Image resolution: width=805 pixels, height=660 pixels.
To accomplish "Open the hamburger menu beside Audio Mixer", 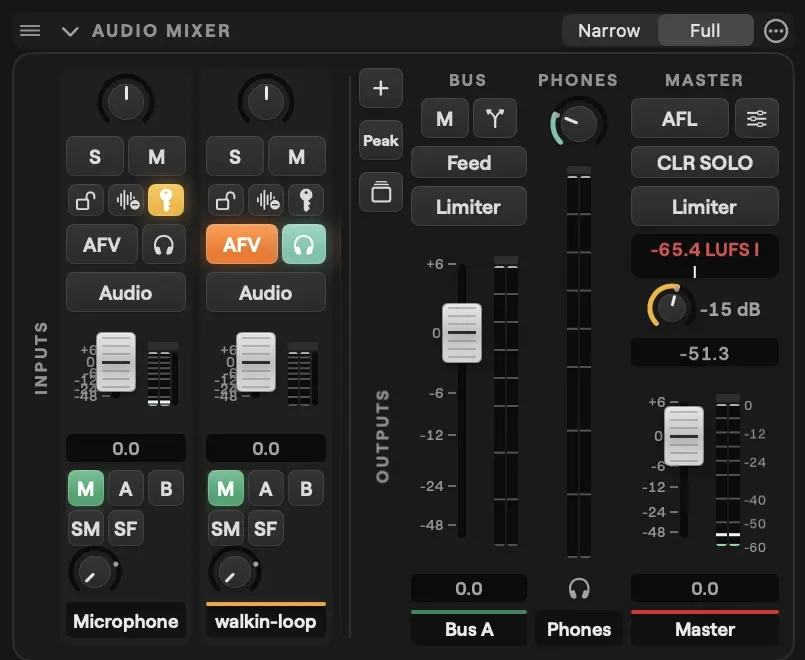I will [30, 31].
